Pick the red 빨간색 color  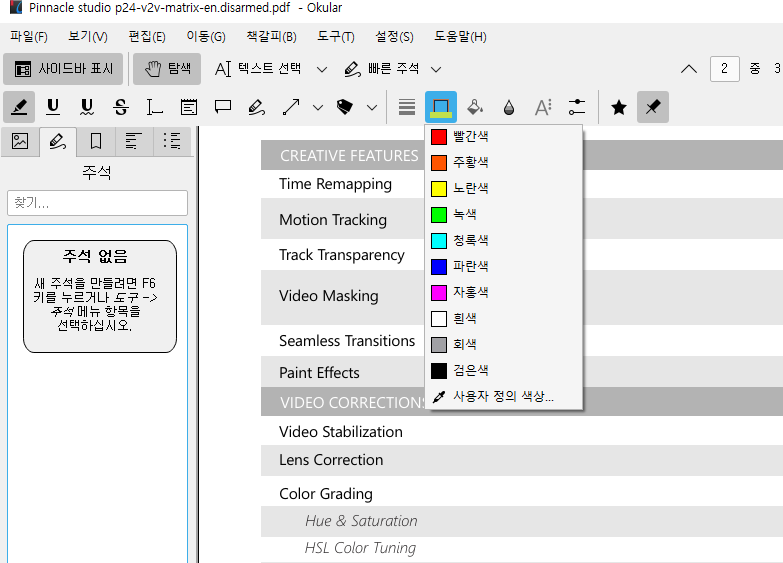[503, 136]
